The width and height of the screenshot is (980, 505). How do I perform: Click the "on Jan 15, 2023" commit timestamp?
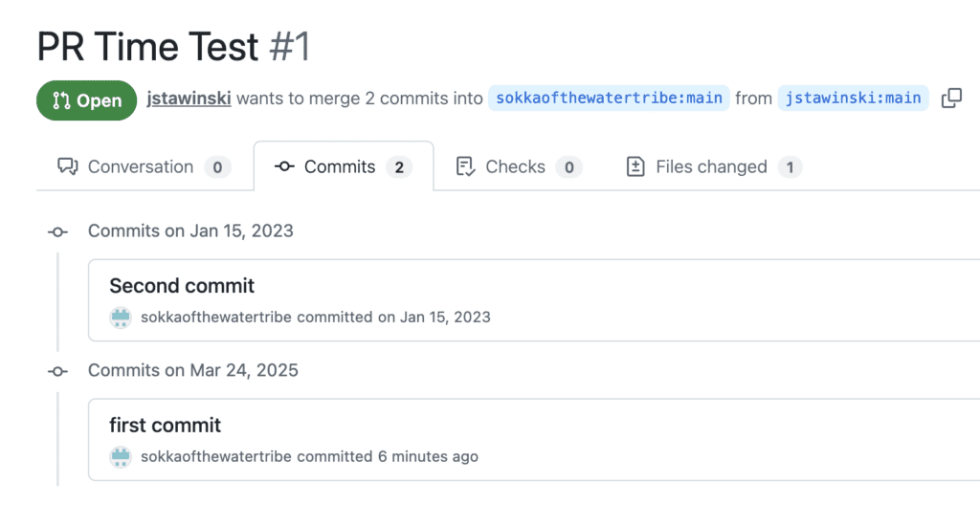pyautogui.click(x=434, y=318)
